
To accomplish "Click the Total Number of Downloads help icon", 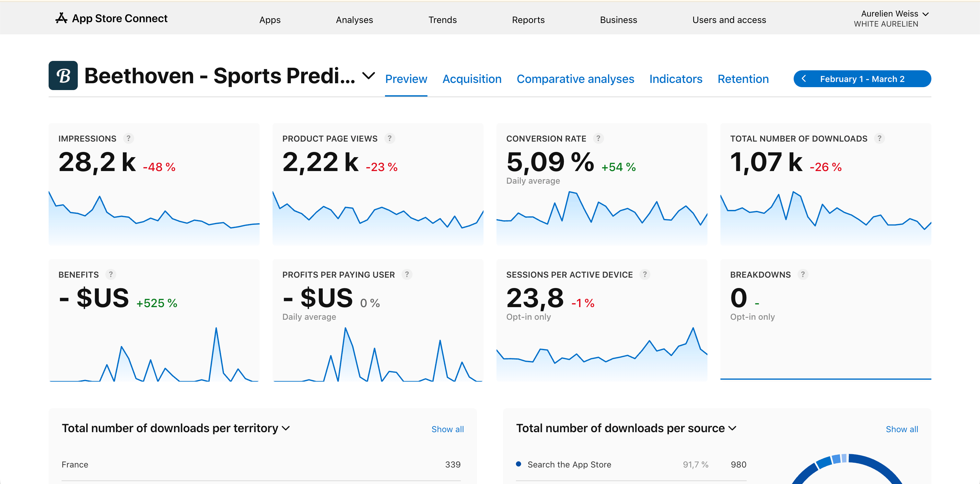I will click(880, 138).
